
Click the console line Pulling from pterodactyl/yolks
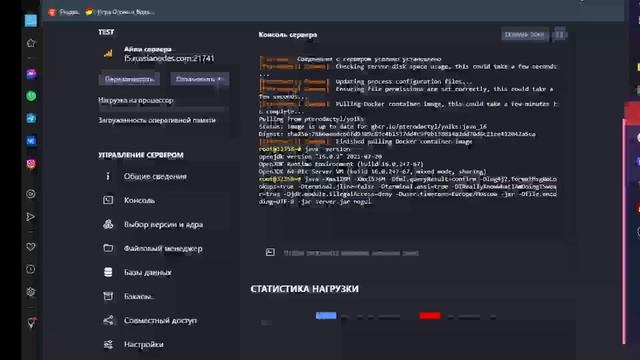click(x=311, y=119)
